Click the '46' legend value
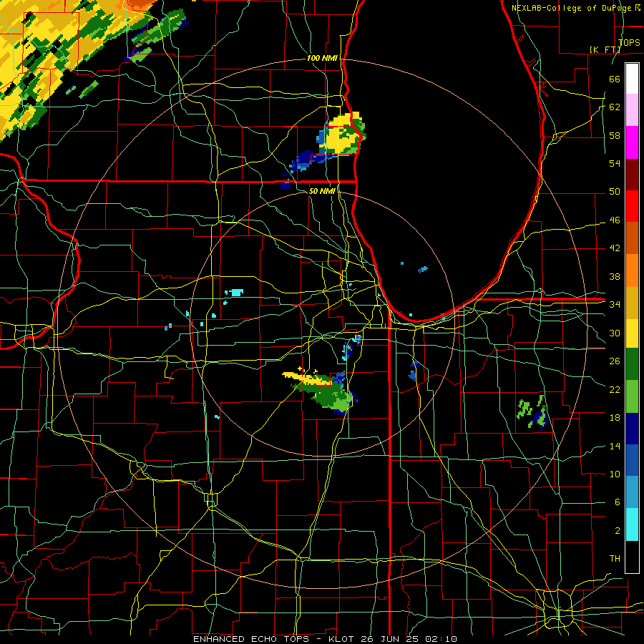 pyautogui.click(x=615, y=220)
